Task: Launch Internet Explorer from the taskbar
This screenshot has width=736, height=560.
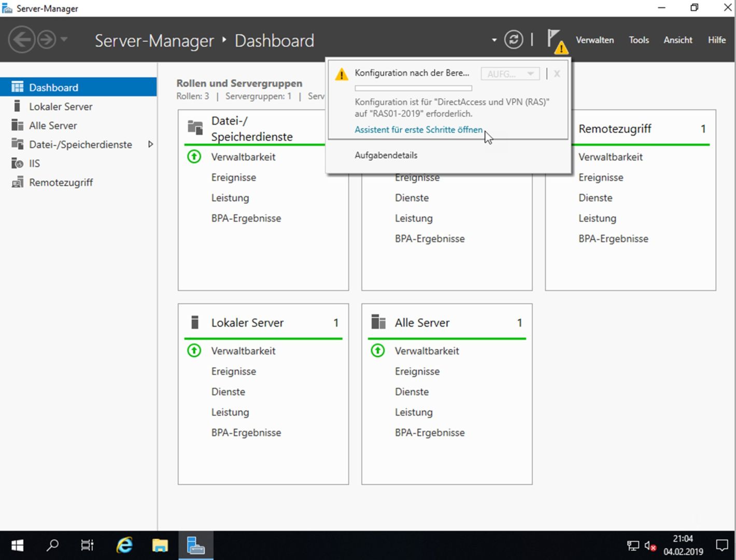Action: 124,545
